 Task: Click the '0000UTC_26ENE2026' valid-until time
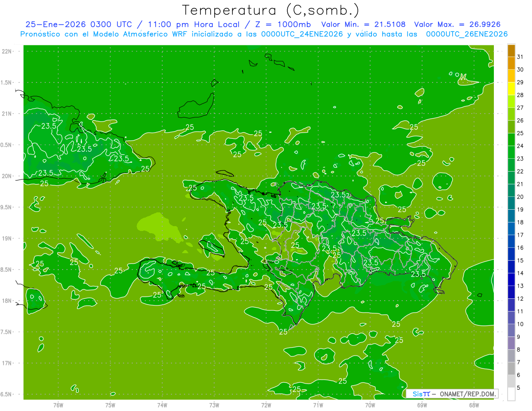(x=467, y=34)
